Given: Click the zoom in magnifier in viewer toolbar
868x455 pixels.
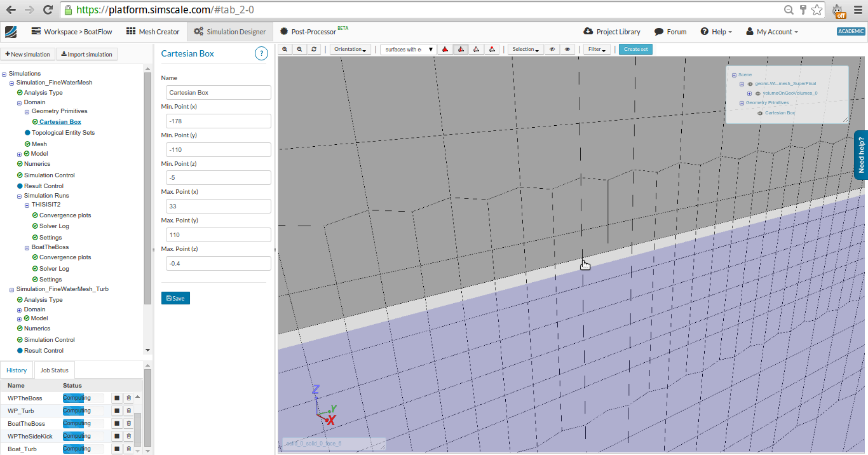Looking at the screenshot, I should (x=285, y=50).
